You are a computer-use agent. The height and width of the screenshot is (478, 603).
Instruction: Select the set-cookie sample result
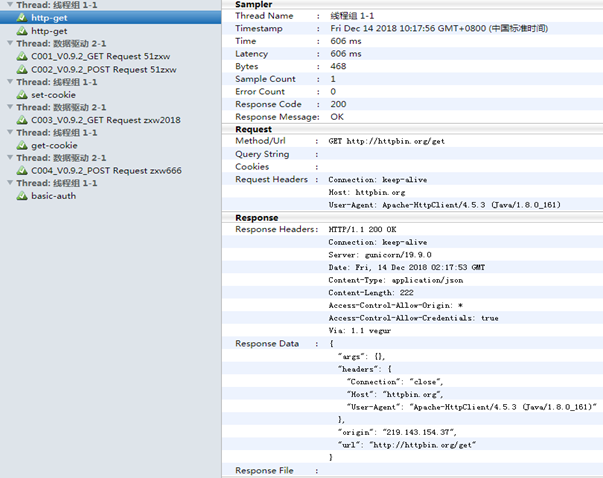pos(46,95)
